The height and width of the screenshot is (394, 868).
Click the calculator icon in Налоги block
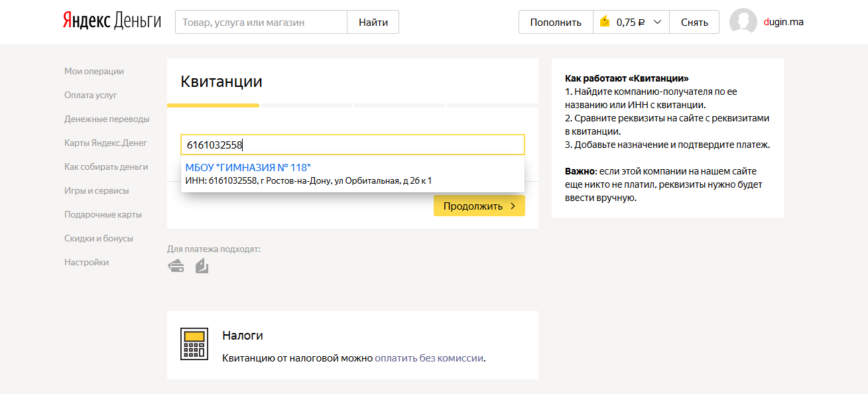[194, 344]
